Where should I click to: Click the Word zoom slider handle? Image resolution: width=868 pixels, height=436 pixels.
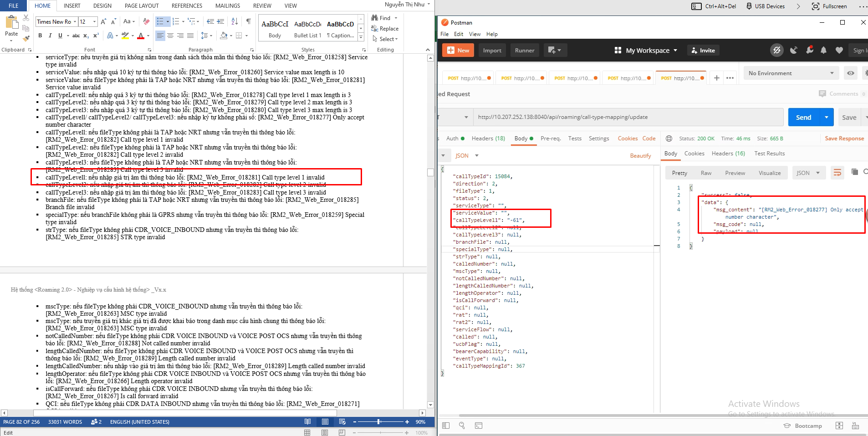(379, 422)
